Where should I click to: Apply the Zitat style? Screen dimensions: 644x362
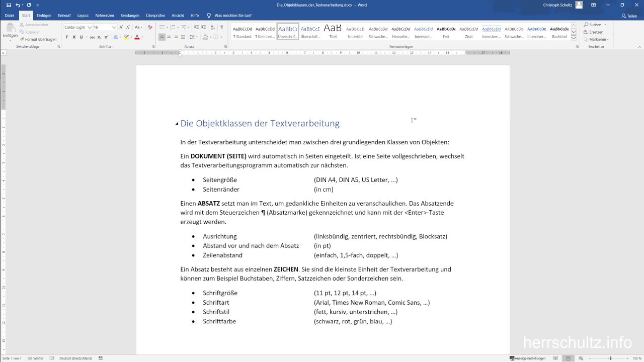[x=468, y=32]
